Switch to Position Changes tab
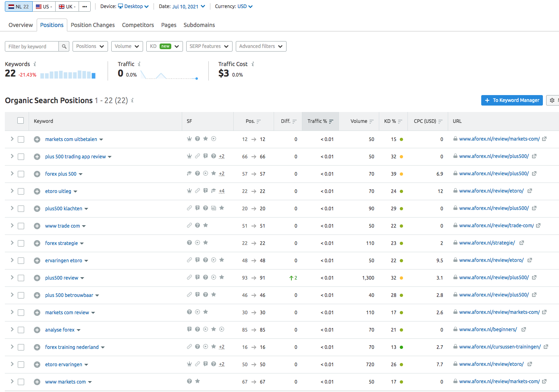 pyautogui.click(x=93, y=25)
